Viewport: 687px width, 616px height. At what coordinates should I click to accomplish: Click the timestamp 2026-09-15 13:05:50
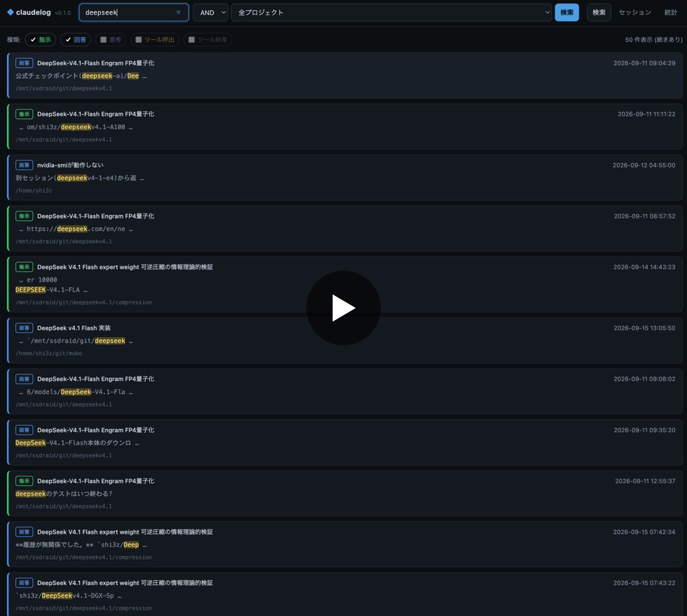click(x=644, y=328)
